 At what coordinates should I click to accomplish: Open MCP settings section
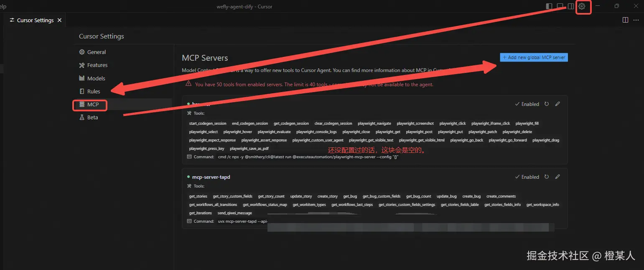(x=89, y=104)
